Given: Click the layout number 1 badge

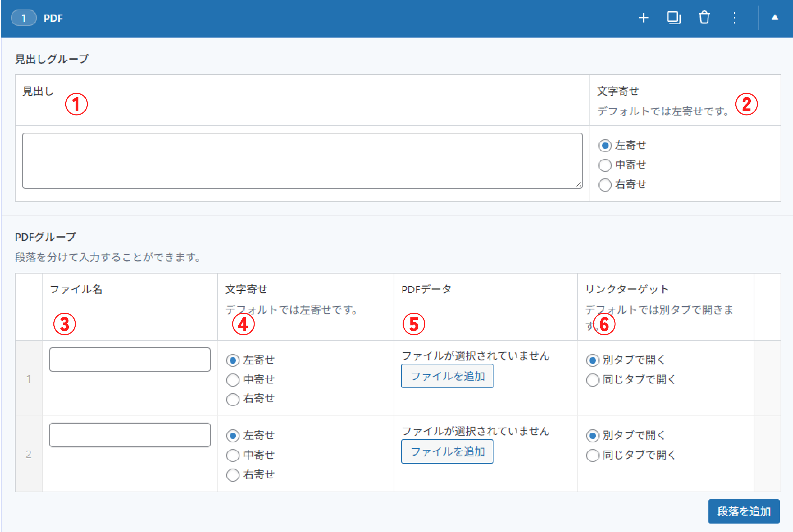Looking at the screenshot, I should [x=24, y=18].
